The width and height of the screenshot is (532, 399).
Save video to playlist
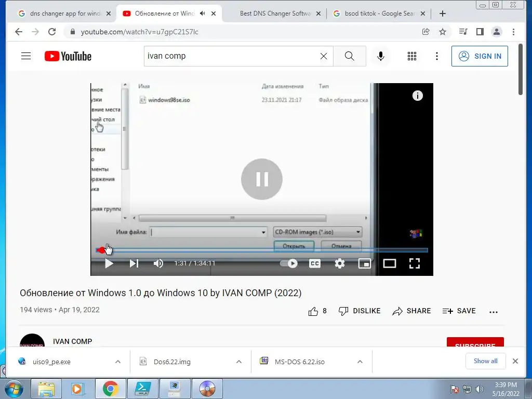(459, 311)
